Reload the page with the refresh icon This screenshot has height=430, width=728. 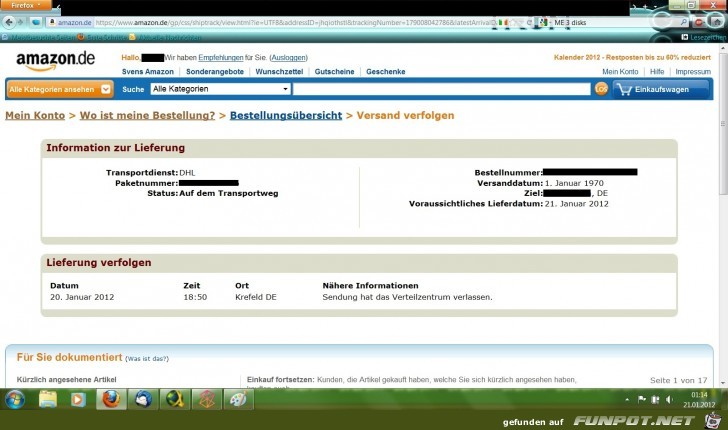click(529, 22)
